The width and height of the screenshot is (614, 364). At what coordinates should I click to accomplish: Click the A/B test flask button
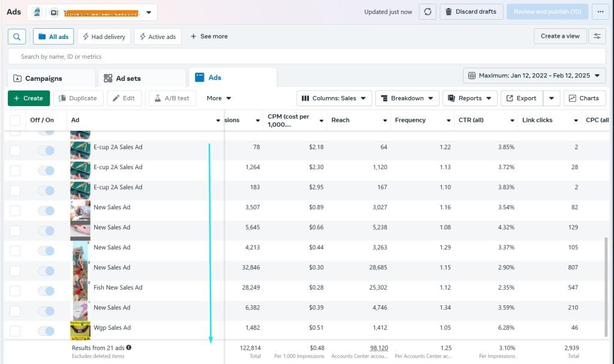(x=172, y=98)
